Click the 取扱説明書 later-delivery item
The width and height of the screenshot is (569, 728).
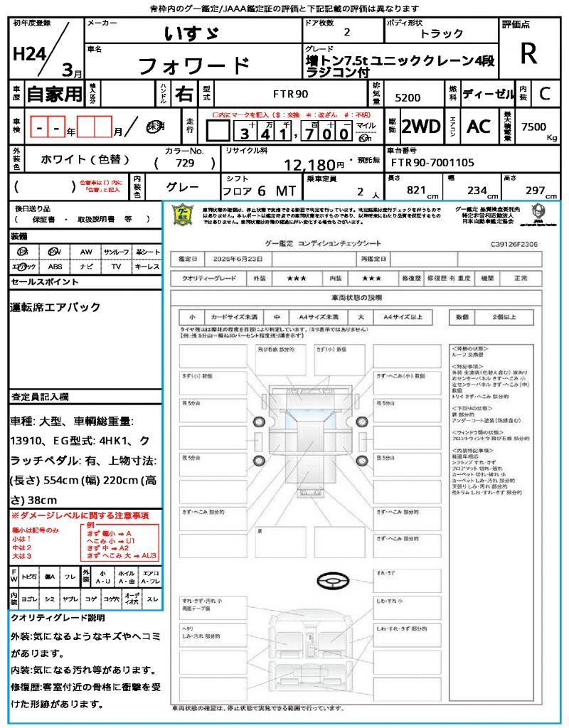[96, 220]
